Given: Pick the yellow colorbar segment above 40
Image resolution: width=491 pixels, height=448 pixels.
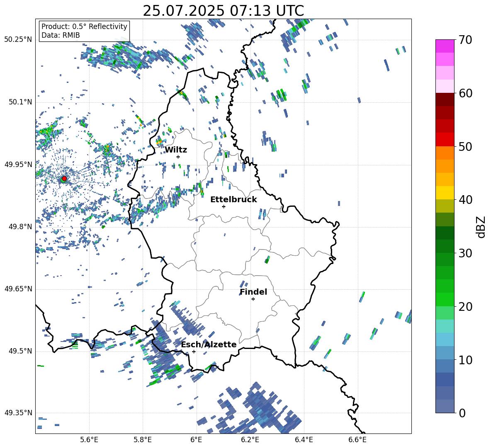Looking at the screenshot, I should [x=445, y=193].
